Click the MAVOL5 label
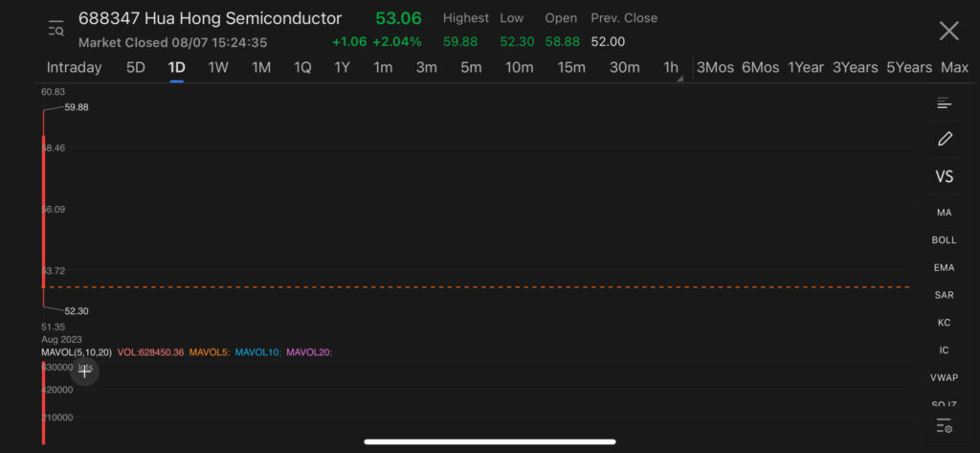 (210, 352)
